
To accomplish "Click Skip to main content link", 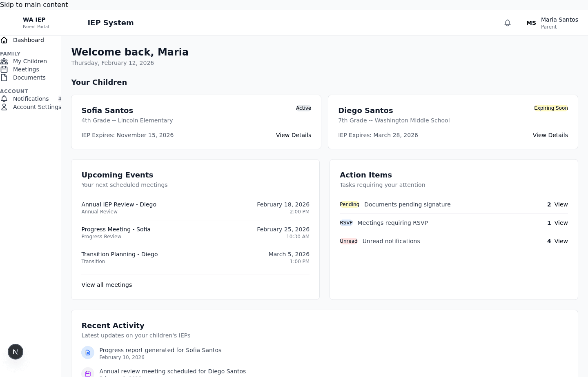I will [34, 4].
